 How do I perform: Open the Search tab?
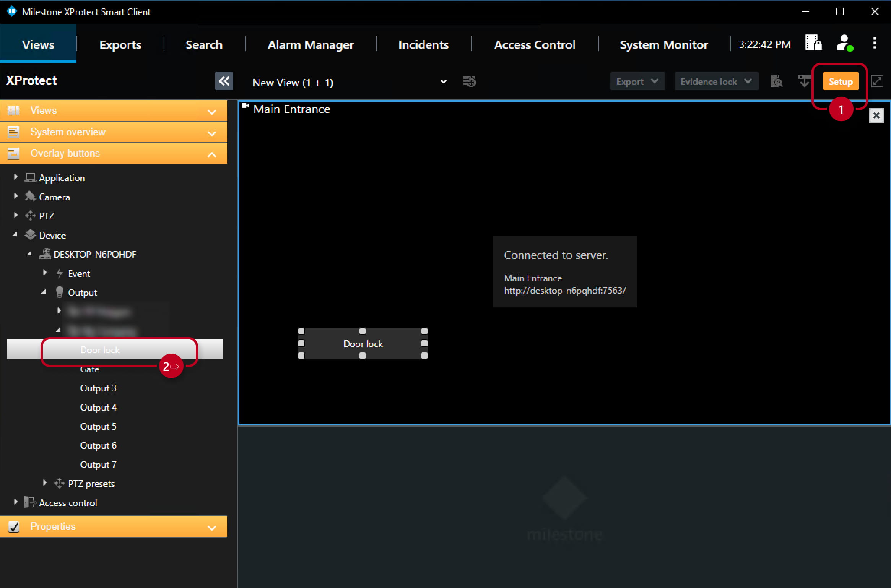coord(204,44)
